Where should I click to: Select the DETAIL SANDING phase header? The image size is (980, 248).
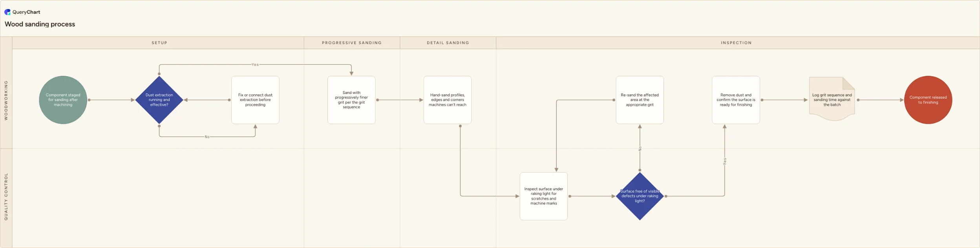[x=448, y=43]
